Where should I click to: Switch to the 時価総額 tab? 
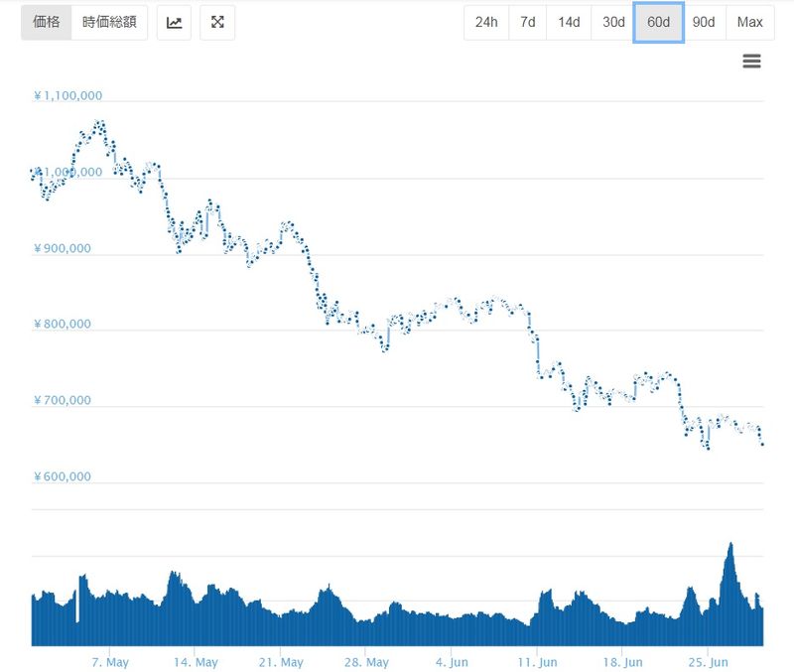click(109, 23)
